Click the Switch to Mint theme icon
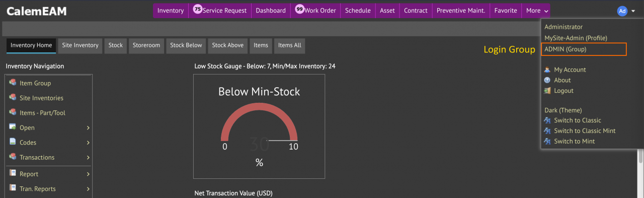 click(x=547, y=142)
